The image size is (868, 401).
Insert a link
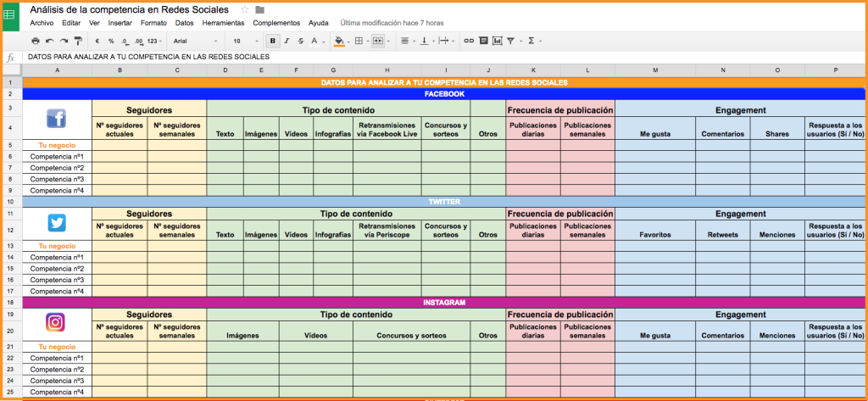click(x=469, y=41)
